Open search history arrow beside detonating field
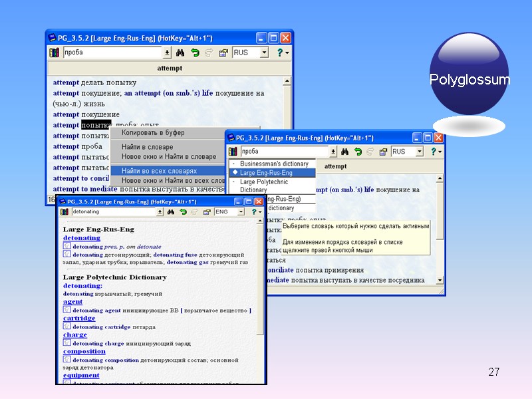Screen dimensions: 532x399 [x=160, y=211]
